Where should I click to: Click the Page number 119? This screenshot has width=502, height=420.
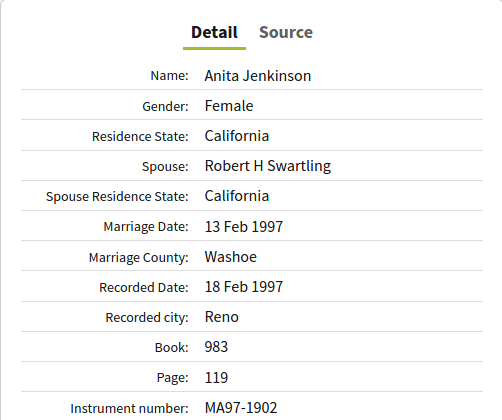point(216,378)
